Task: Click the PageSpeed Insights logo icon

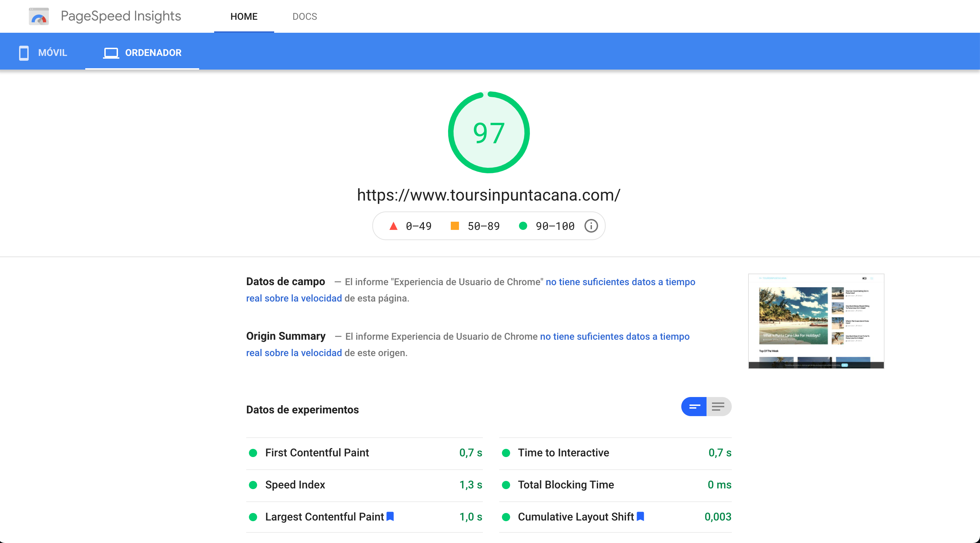Action: pyautogui.click(x=39, y=16)
